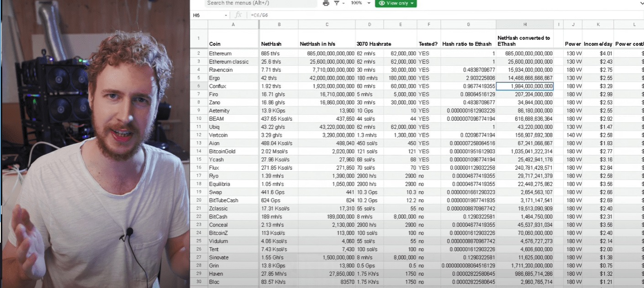
Task: Click the 437.65 Ksol/s cell
Action: pos(279,119)
